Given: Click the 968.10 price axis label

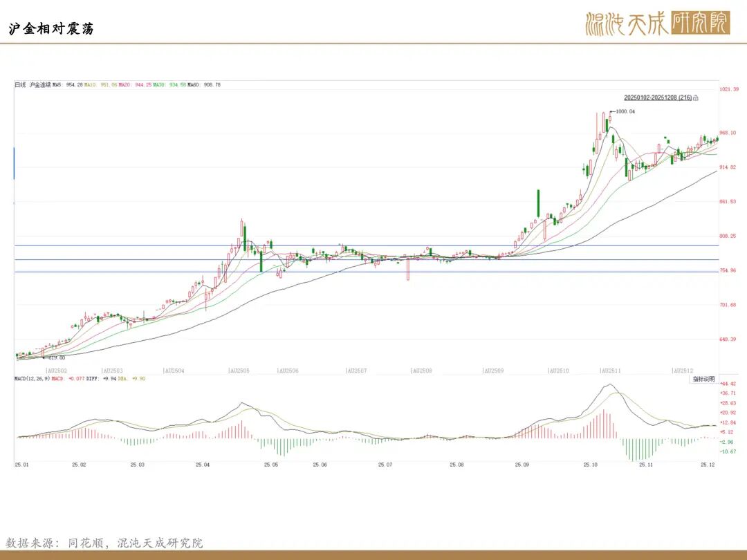Looking at the screenshot, I should pos(728,133).
